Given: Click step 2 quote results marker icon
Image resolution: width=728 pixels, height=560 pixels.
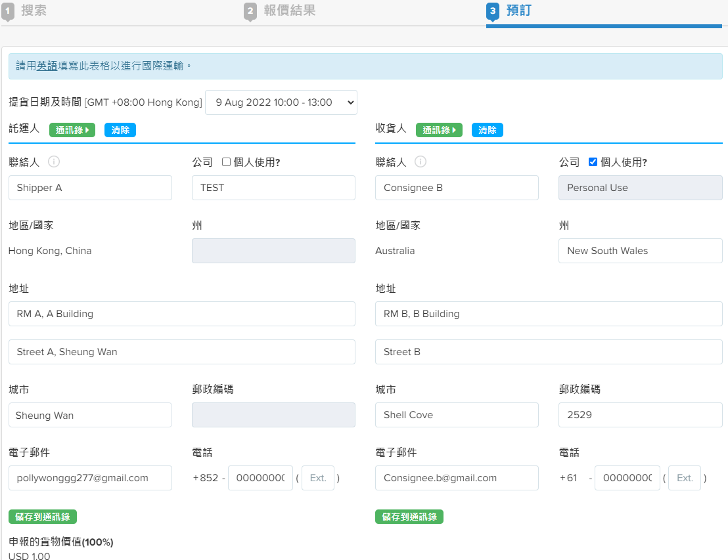Looking at the screenshot, I should [250, 12].
